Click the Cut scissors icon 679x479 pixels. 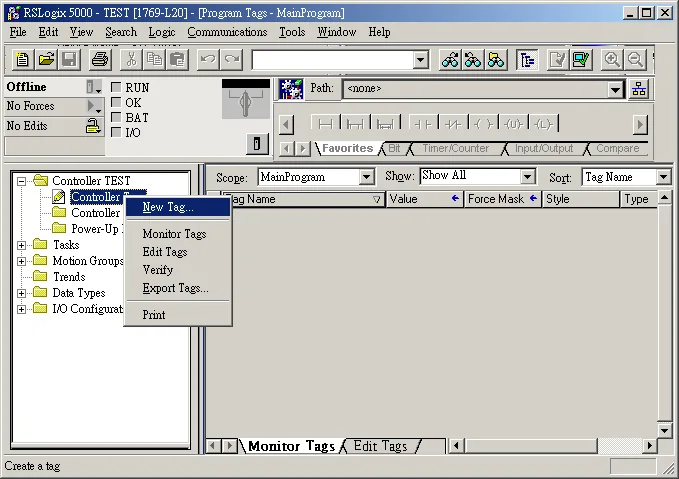tap(131, 59)
